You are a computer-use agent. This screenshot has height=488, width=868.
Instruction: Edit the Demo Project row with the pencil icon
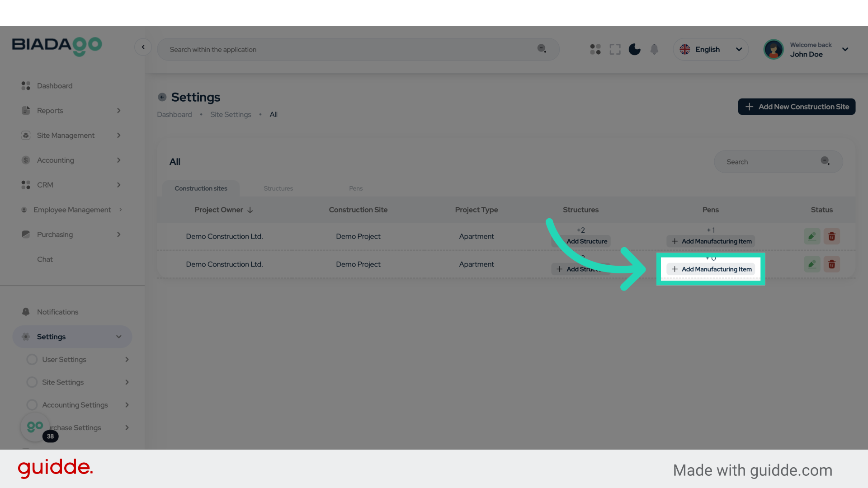click(812, 236)
